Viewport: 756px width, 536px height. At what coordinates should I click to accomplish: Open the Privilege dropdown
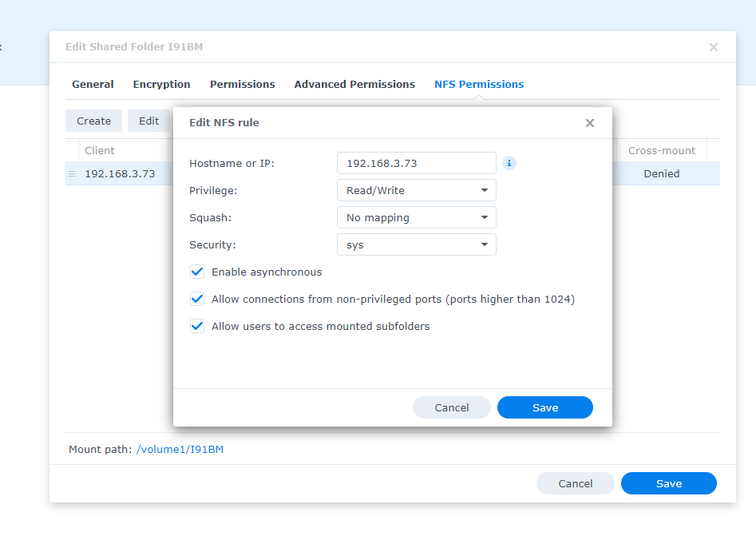pyautogui.click(x=416, y=190)
